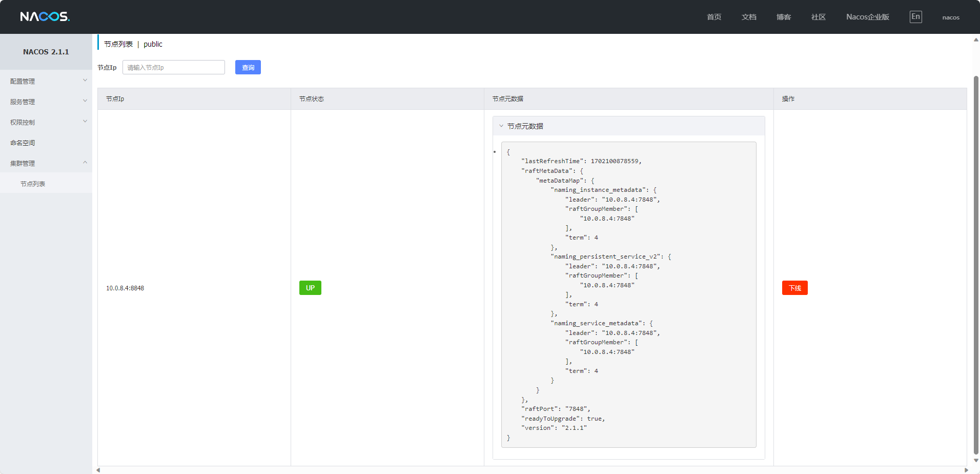This screenshot has width=980, height=474.
Task: Click the scroll up arrow
Action: point(976,39)
